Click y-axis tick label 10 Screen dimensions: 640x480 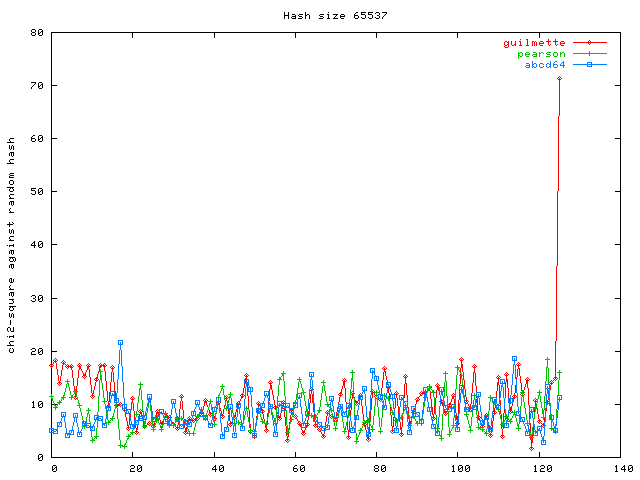pyautogui.click(x=37, y=404)
